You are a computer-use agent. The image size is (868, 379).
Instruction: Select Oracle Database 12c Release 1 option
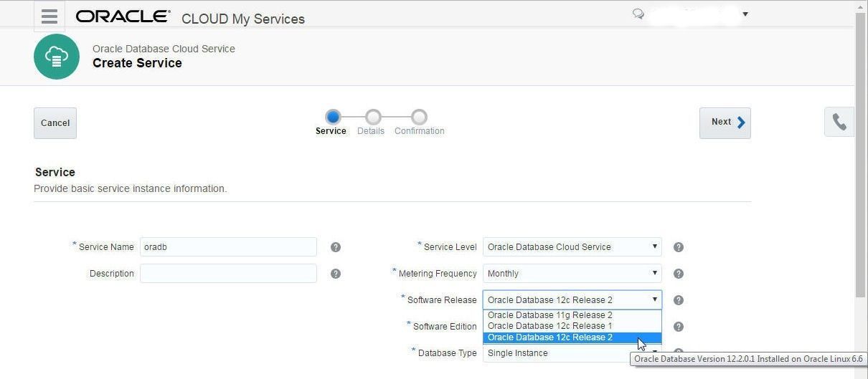coord(572,325)
